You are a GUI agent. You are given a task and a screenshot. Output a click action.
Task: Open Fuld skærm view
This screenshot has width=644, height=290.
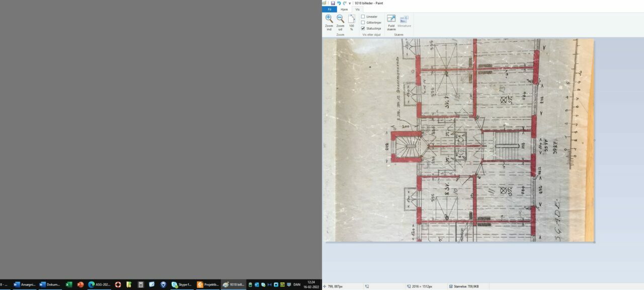click(x=391, y=19)
